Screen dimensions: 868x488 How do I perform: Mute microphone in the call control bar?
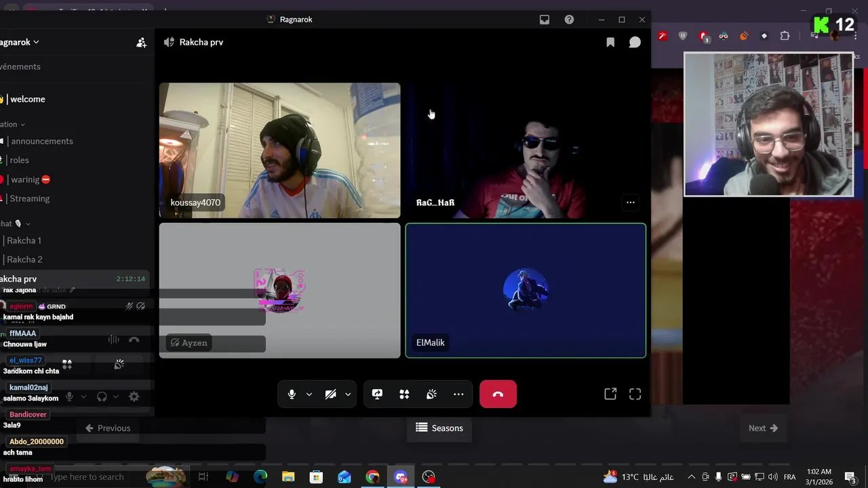pos(292,394)
